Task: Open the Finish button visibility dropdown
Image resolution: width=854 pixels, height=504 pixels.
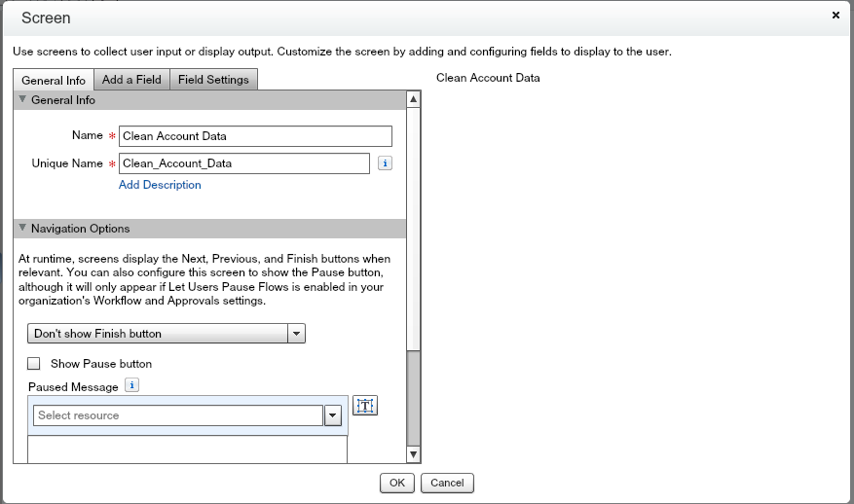Action: pyautogui.click(x=297, y=334)
